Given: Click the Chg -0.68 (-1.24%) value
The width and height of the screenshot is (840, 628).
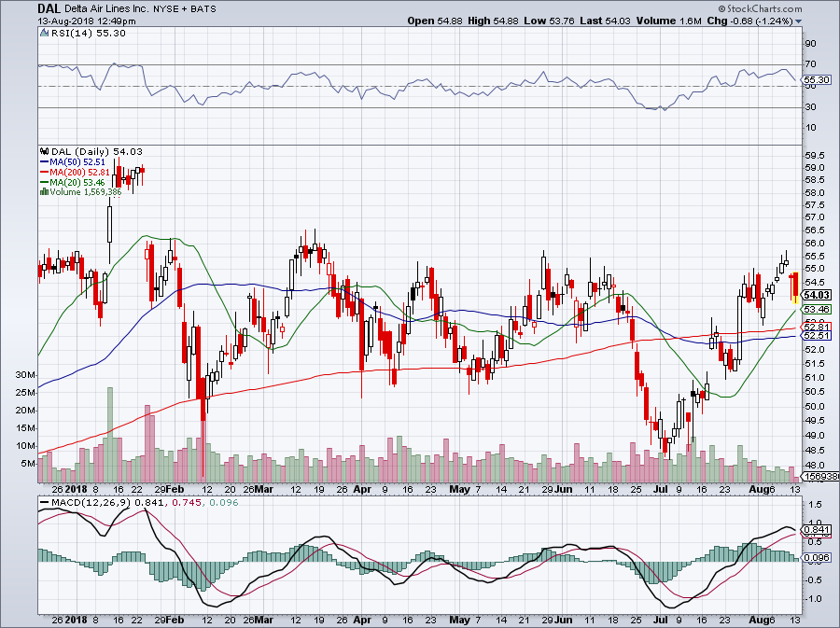Looking at the screenshot, I should click(x=749, y=21).
